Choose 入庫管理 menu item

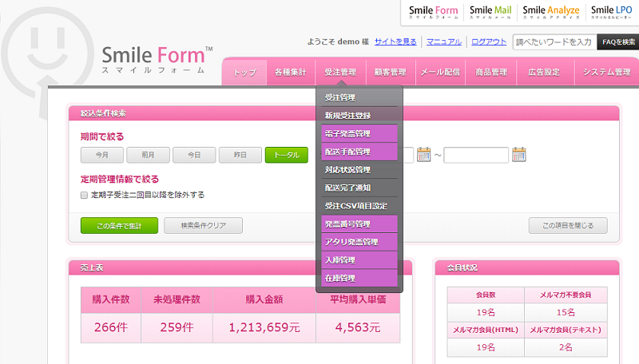[359, 260]
